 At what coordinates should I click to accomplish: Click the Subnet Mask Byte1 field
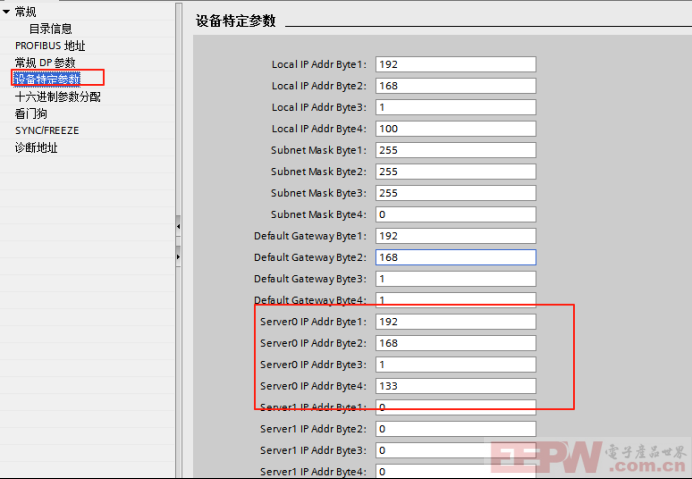[456, 150]
